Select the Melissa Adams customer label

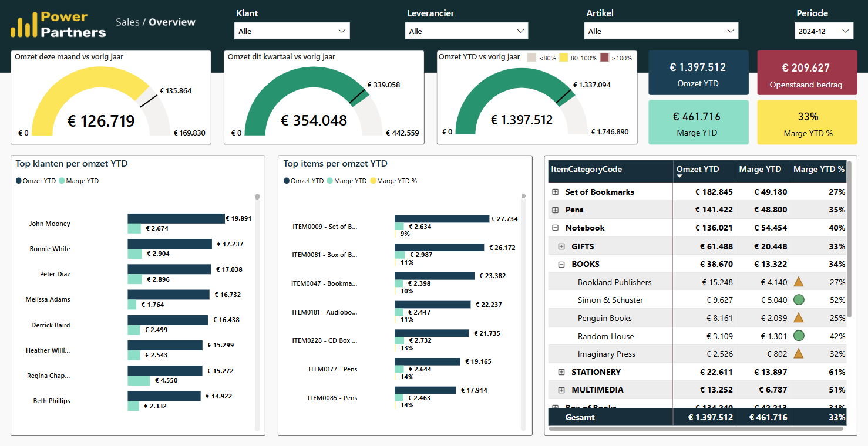point(48,299)
